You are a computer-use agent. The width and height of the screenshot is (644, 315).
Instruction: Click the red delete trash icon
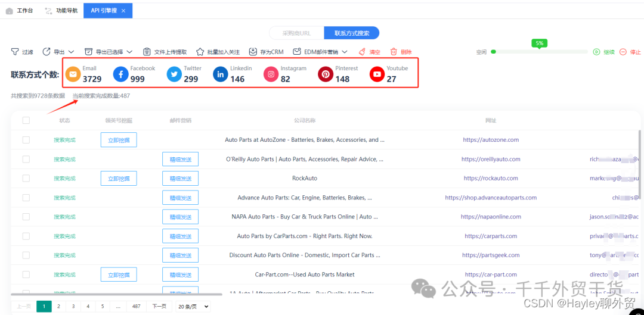point(394,52)
